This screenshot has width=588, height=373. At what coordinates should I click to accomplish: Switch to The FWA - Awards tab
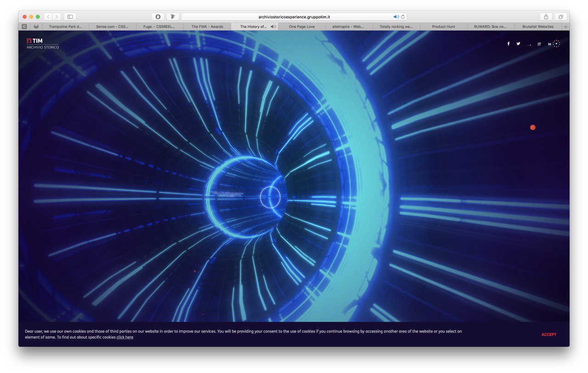[207, 27]
